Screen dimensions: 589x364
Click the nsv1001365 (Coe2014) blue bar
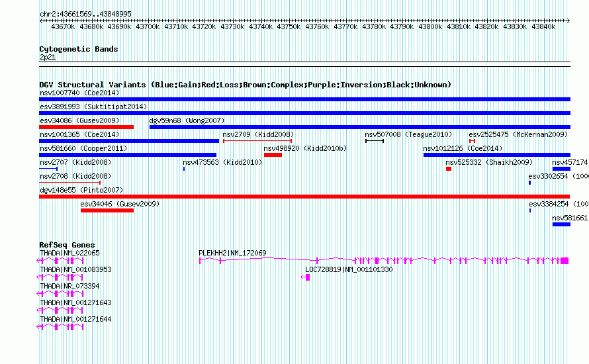pos(129,141)
